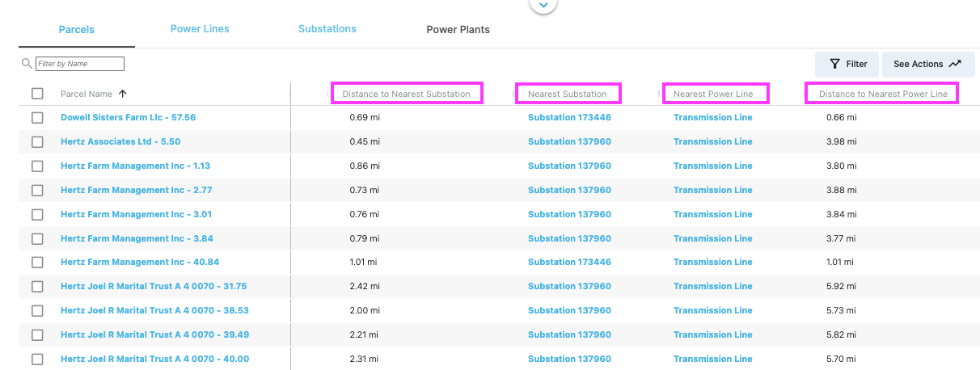The image size is (980, 370).
Task: Open Transmission Line in Hertz Associates row
Action: [712, 142]
